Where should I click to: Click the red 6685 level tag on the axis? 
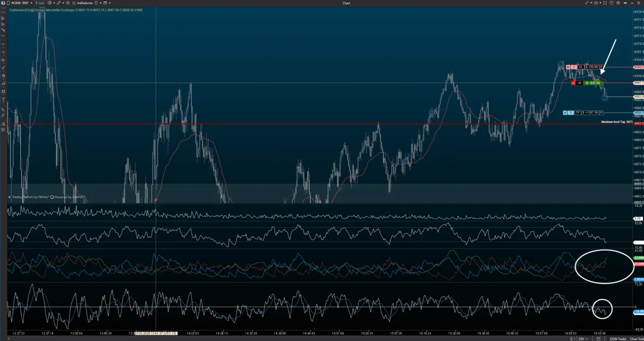639,124
